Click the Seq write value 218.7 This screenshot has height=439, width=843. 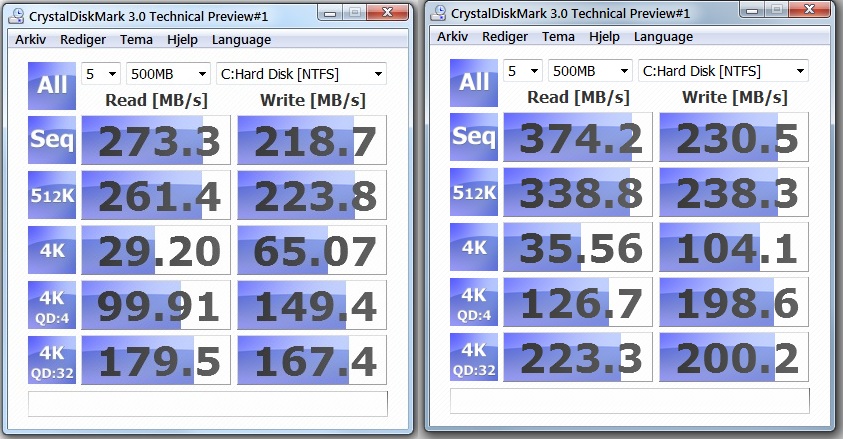[312, 140]
